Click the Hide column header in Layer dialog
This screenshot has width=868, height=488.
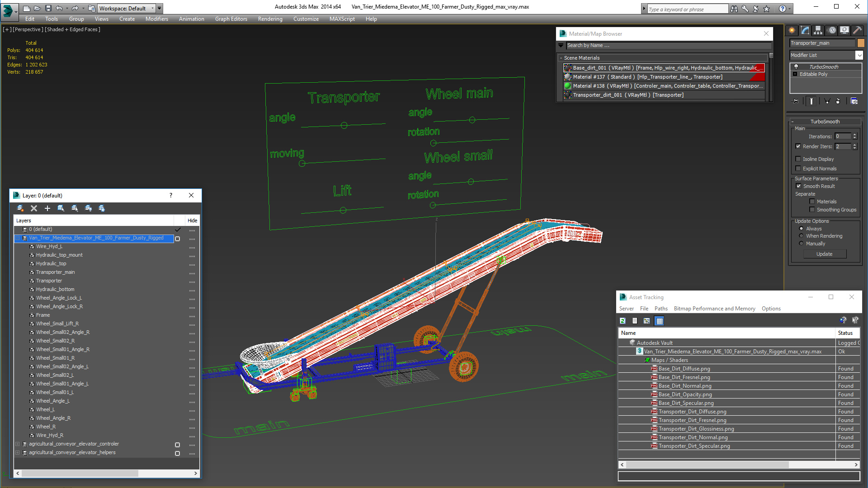tap(193, 221)
